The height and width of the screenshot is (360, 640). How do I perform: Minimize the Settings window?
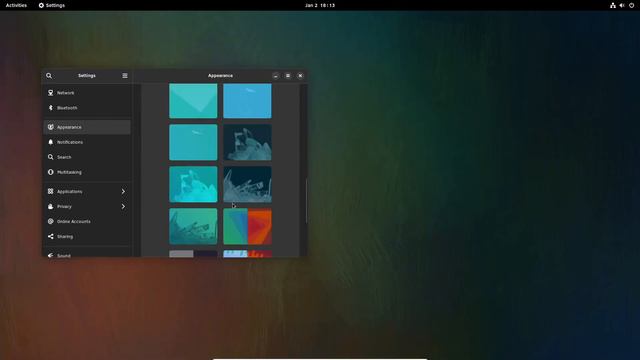[x=276, y=76]
